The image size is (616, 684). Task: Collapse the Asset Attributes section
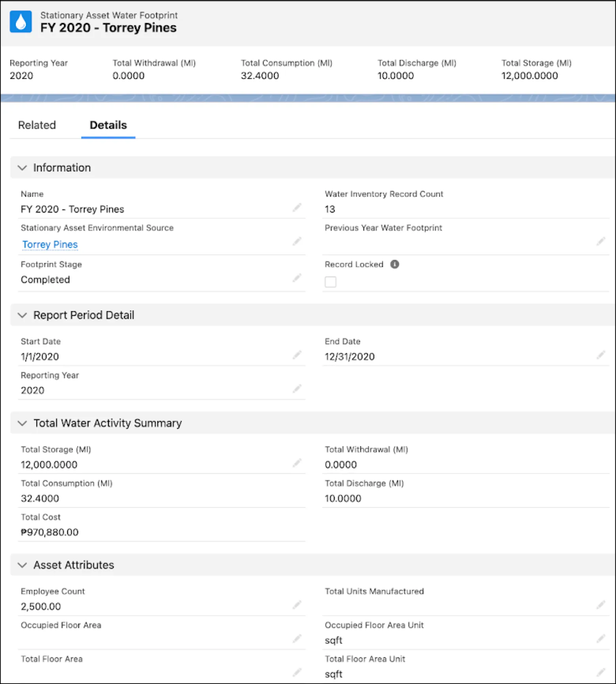tap(22, 565)
